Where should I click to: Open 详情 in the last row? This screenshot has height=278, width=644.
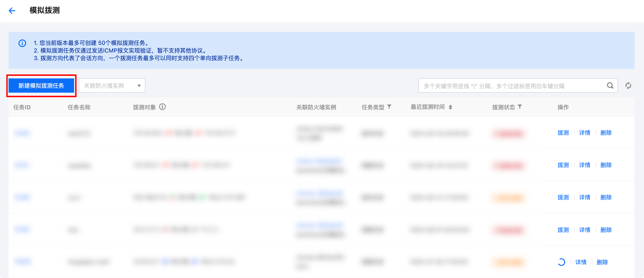(x=581, y=262)
